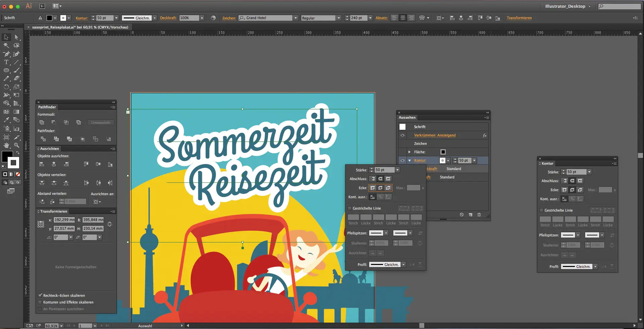
Task: Select the Type tool in the toolbar
Action: click(x=6, y=62)
